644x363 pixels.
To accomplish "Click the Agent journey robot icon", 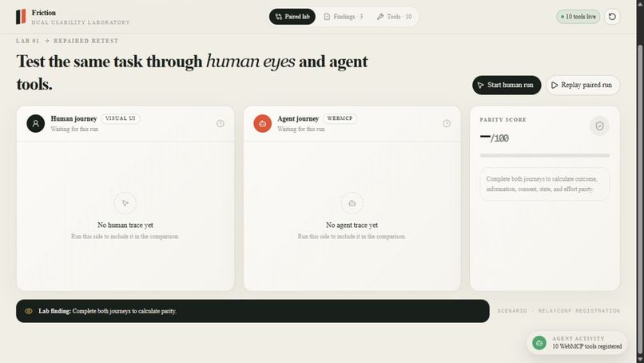I will [x=262, y=123].
